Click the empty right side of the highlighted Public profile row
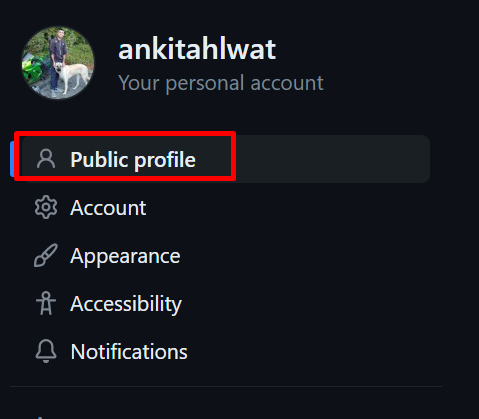This screenshot has width=479, height=419. [x=332, y=159]
